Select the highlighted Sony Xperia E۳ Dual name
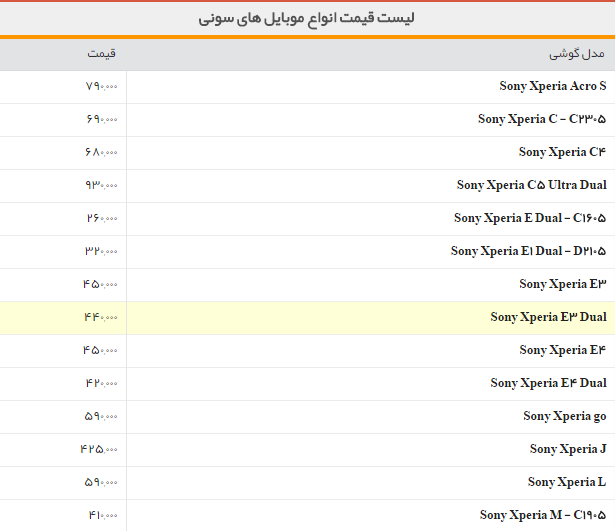 [548, 316]
